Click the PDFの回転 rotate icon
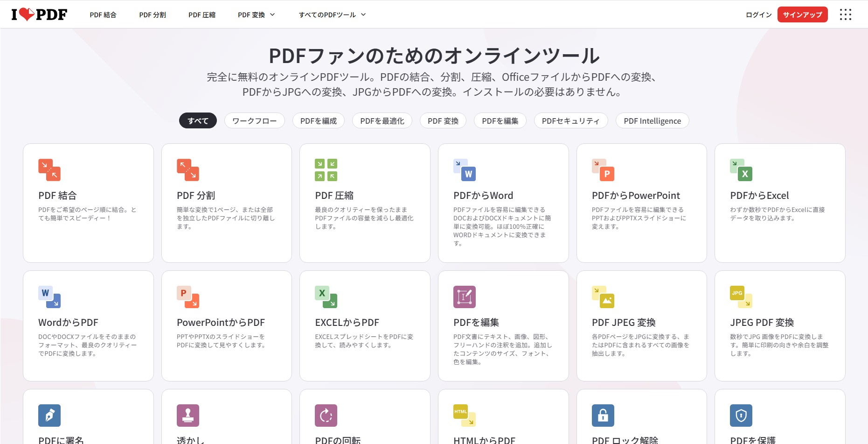 326,416
